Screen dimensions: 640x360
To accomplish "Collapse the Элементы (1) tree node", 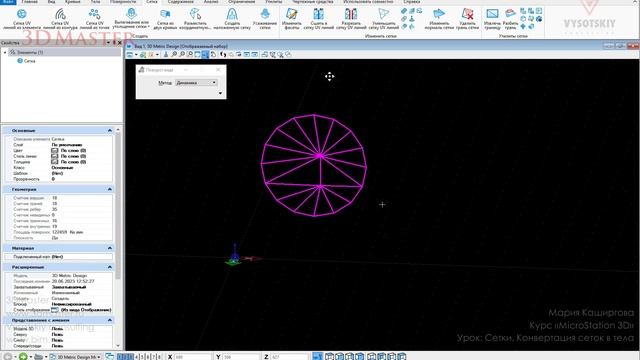I will tap(5, 52).
